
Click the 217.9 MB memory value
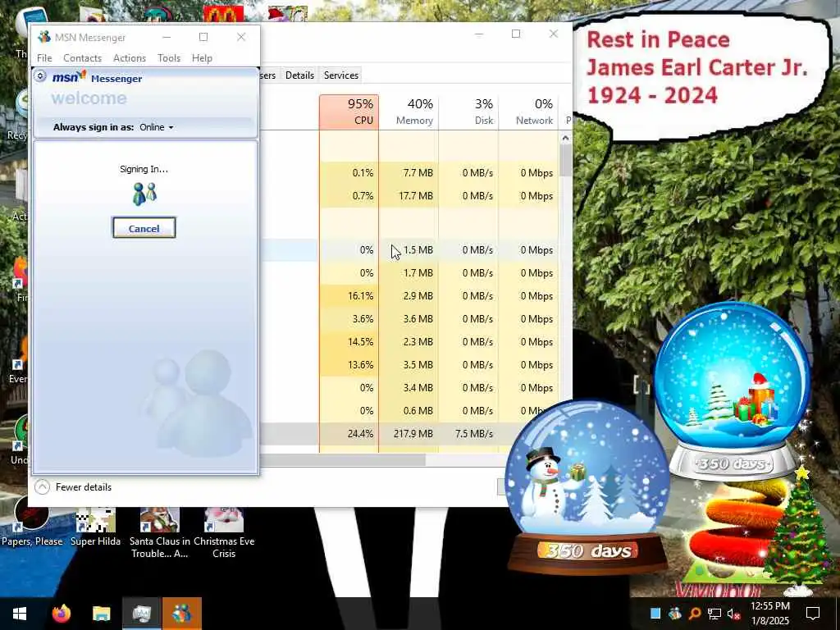(x=413, y=433)
